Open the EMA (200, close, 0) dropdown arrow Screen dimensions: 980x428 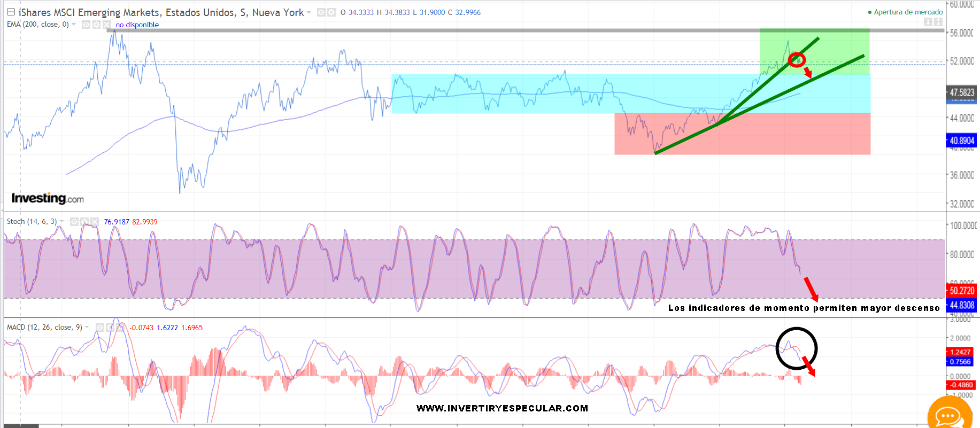click(74, 25)
